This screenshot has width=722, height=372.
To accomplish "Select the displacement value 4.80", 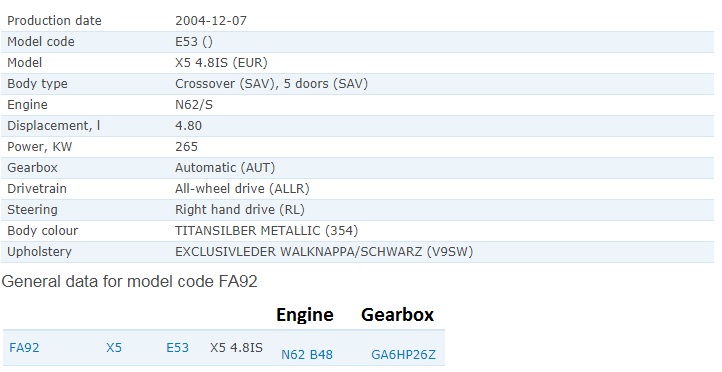I will point(188,126).
